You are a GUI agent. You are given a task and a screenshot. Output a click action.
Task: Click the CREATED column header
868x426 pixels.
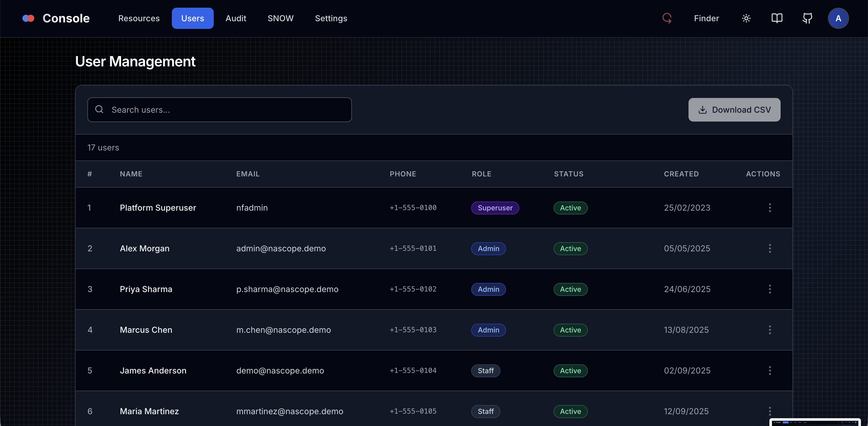pos(681,174)
